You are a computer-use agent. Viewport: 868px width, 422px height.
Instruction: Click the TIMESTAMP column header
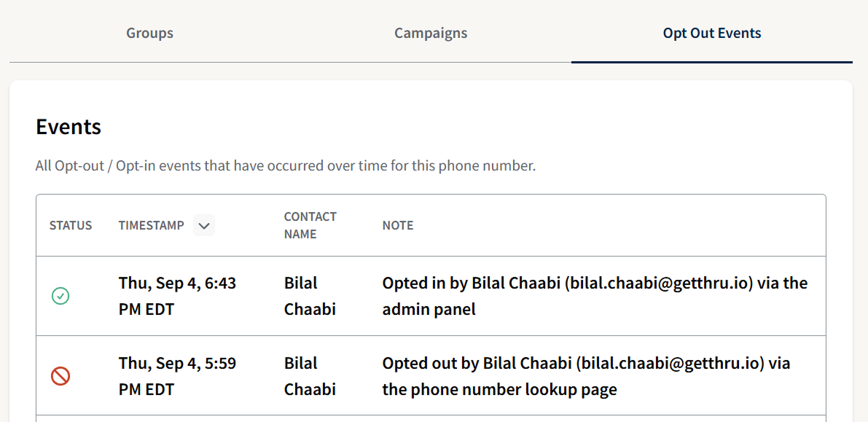coord(152,225)
